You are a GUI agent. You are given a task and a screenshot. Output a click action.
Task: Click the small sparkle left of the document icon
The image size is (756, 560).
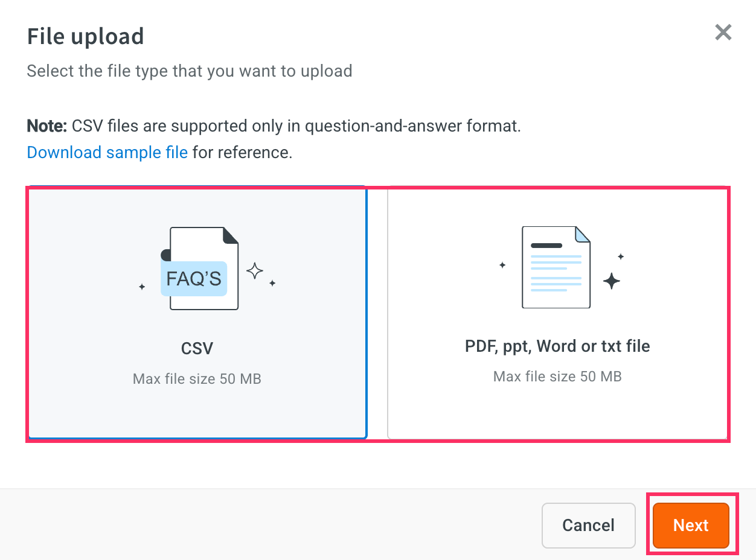[502, 265]
